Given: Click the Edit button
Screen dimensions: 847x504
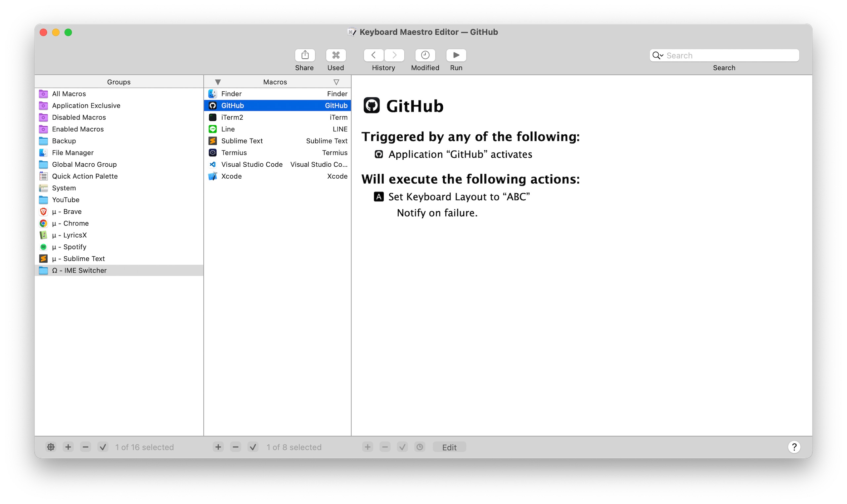Looking at the screenshot, I should 449,447.
